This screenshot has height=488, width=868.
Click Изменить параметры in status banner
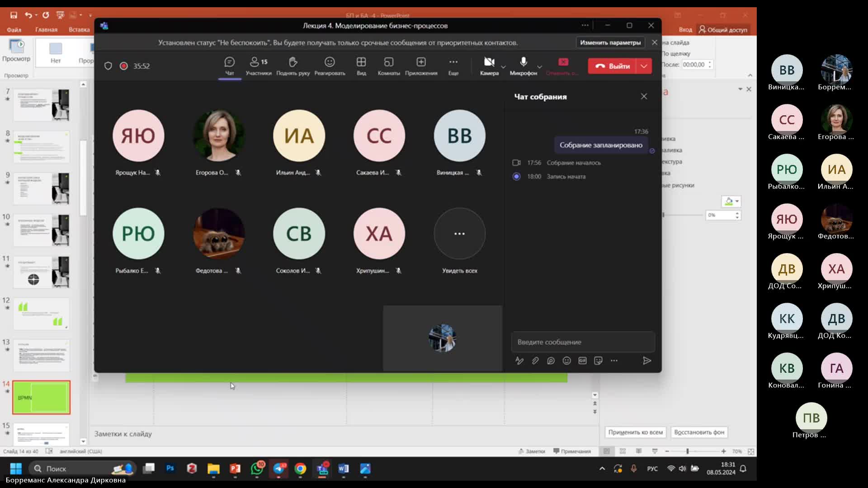click(x=610, y=42)
